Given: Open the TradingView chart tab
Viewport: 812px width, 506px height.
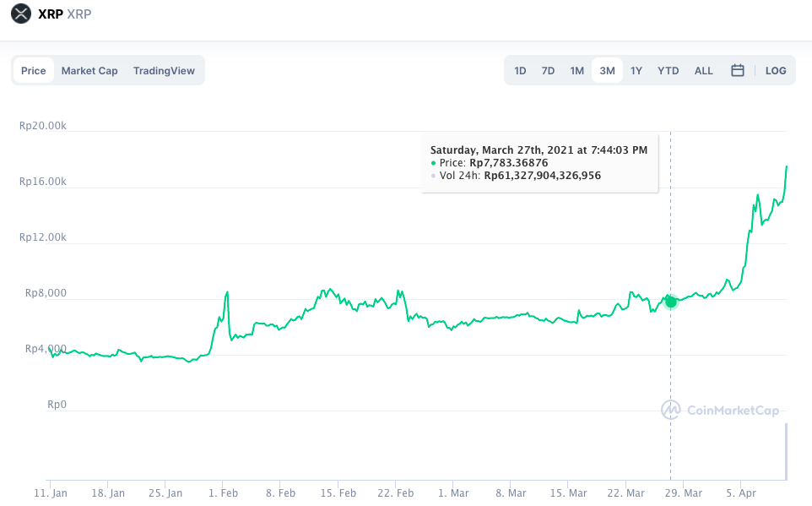Looking at the screenshot, I should pos(164,71).
